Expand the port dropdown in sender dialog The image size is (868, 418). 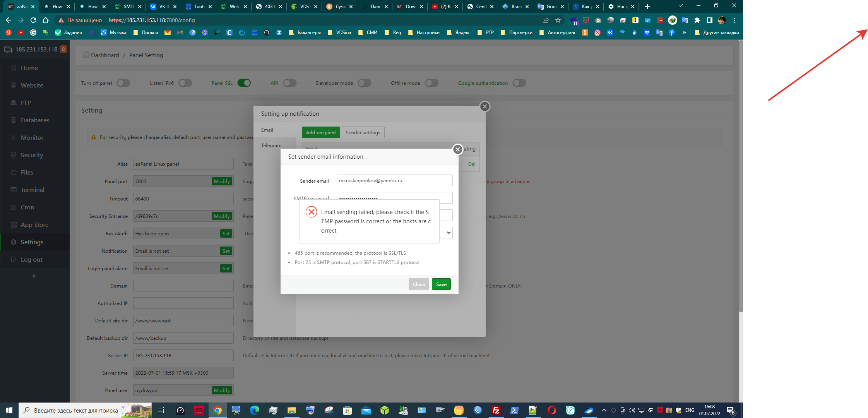click(448, 233)
